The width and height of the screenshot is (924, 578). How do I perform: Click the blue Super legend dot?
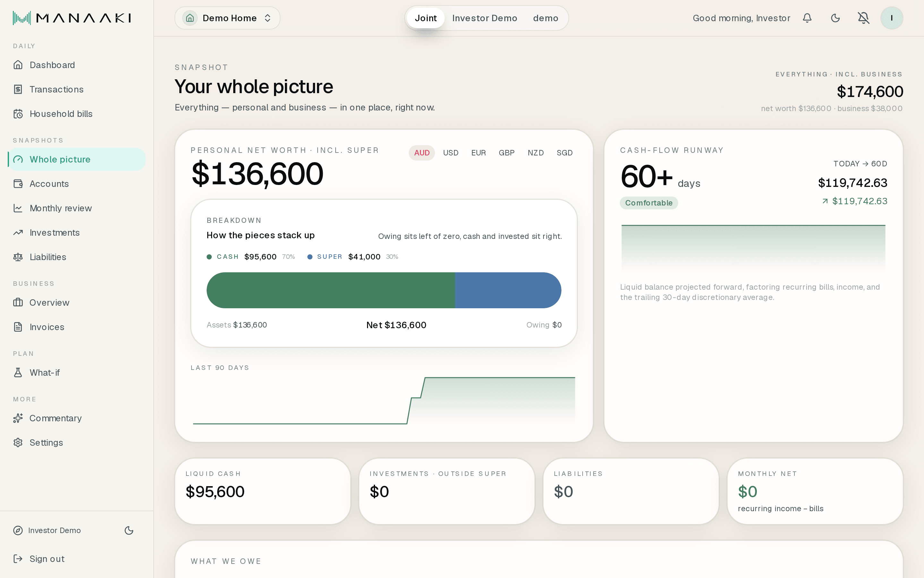tap(310, 257)
